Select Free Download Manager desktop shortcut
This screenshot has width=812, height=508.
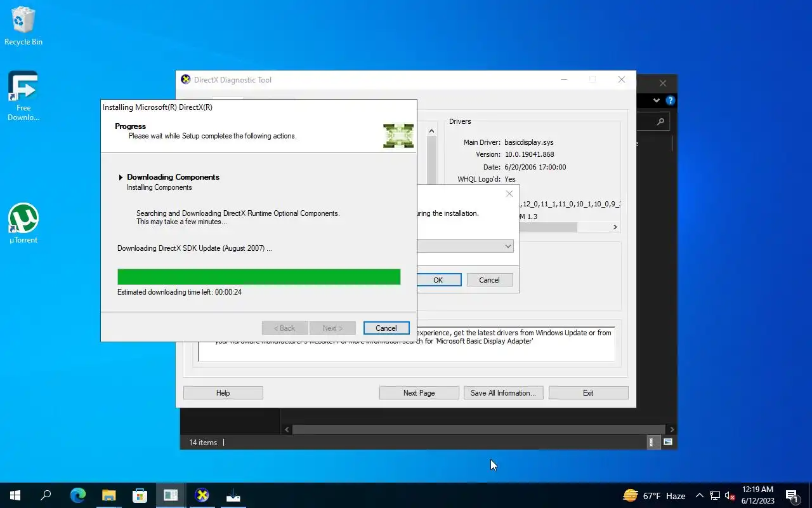[23, 96]
